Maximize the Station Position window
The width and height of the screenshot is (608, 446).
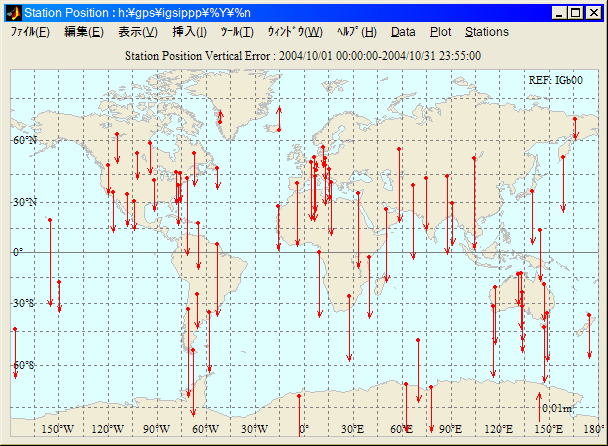[575, 13]
